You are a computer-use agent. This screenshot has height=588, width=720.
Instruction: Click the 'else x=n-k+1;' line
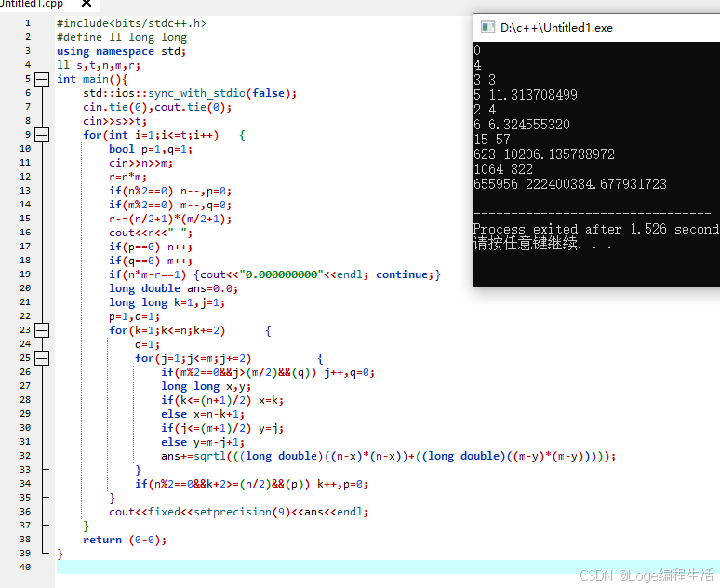coord(203,414)
